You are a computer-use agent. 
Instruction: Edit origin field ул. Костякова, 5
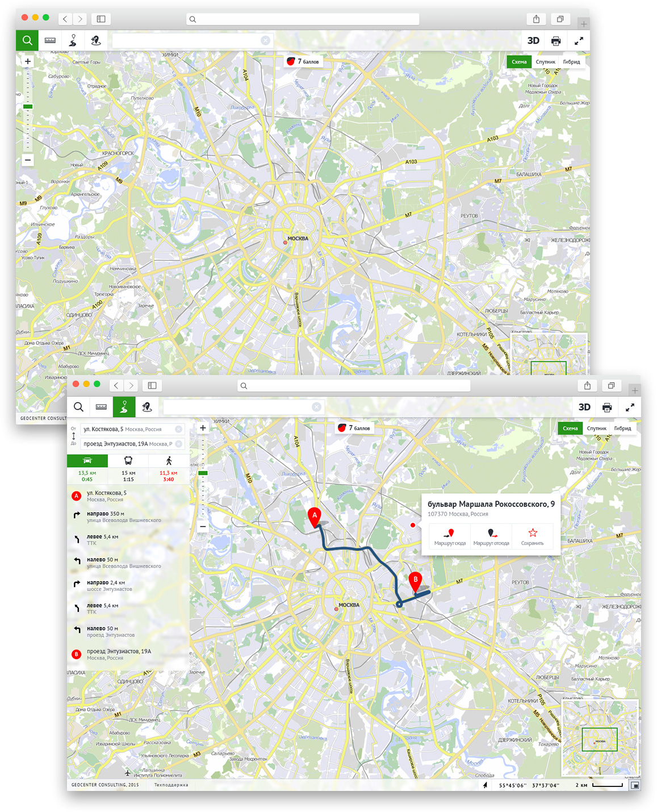point(132,429)
